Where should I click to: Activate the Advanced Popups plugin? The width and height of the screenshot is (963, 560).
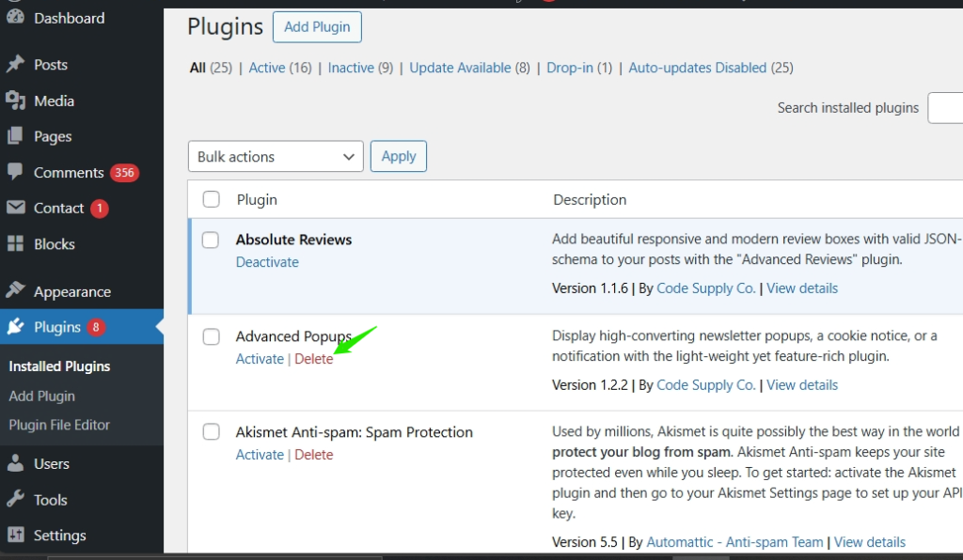260,359
